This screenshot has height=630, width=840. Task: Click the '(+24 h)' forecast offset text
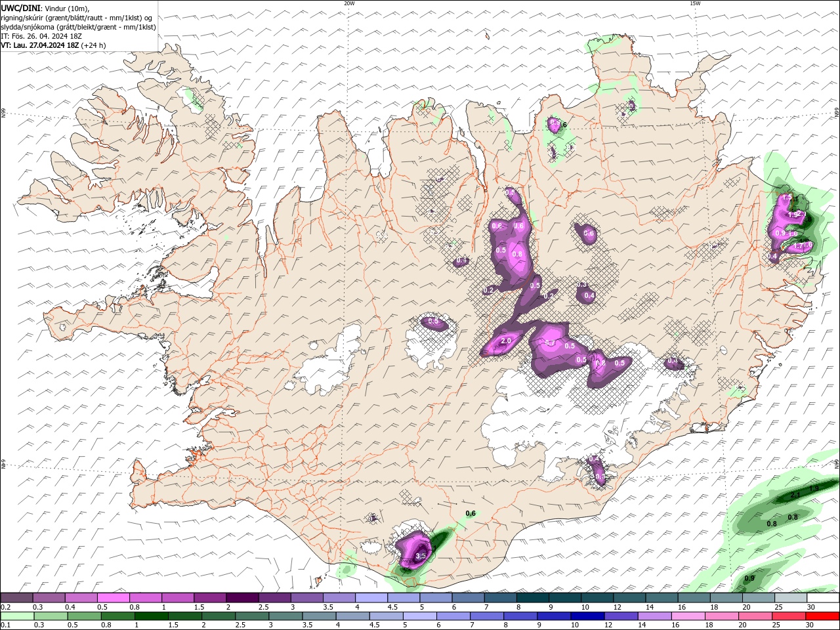(94, 45)
